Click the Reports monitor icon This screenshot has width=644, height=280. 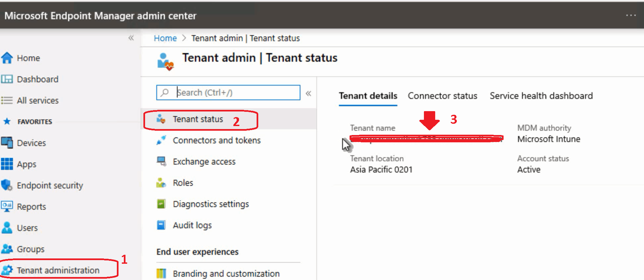(x=7, y=206)
